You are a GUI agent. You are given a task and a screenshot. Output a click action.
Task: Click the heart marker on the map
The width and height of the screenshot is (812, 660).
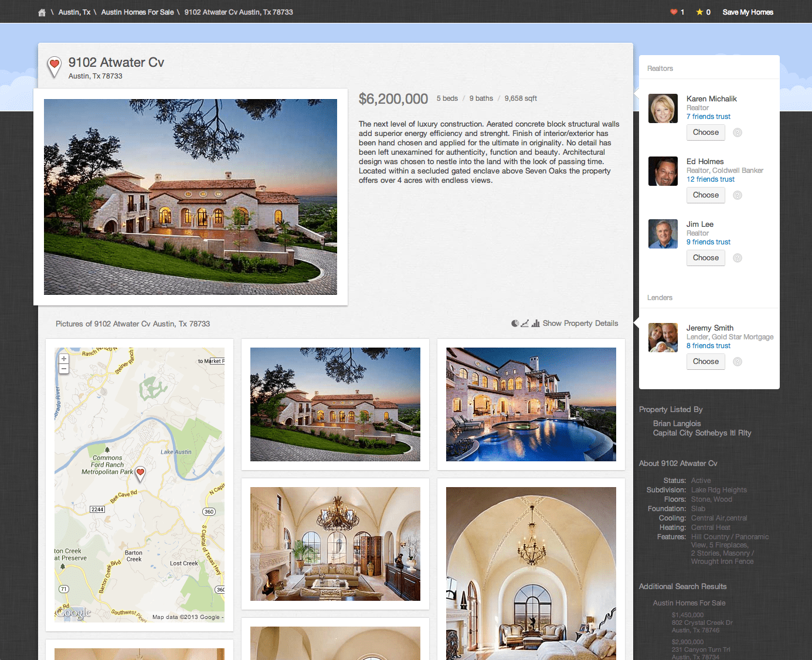tap(140, 472)
